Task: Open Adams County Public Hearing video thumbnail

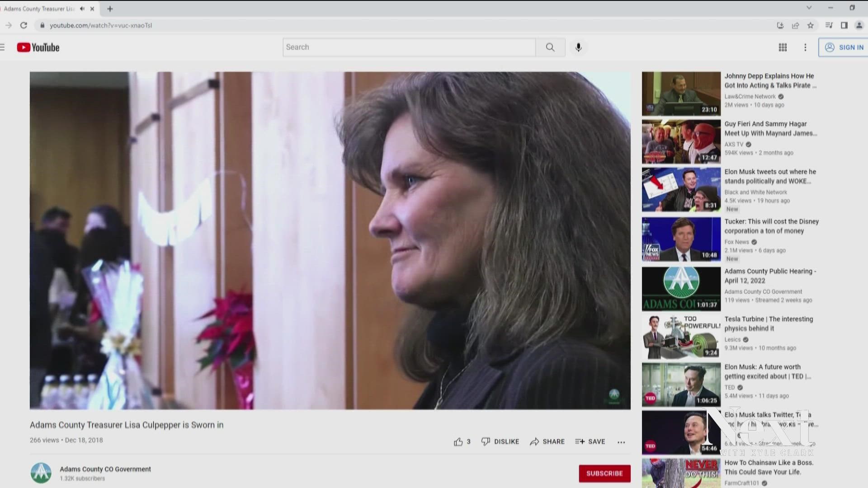Action: 681,289
